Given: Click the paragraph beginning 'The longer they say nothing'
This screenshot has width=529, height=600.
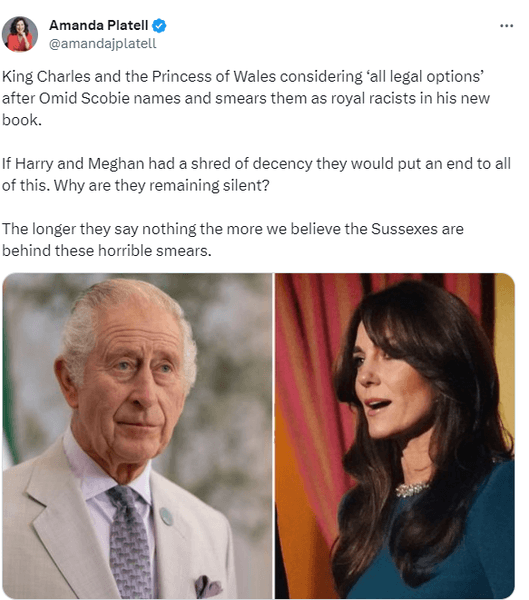Looking at the screenshot, I should [233, 240].
